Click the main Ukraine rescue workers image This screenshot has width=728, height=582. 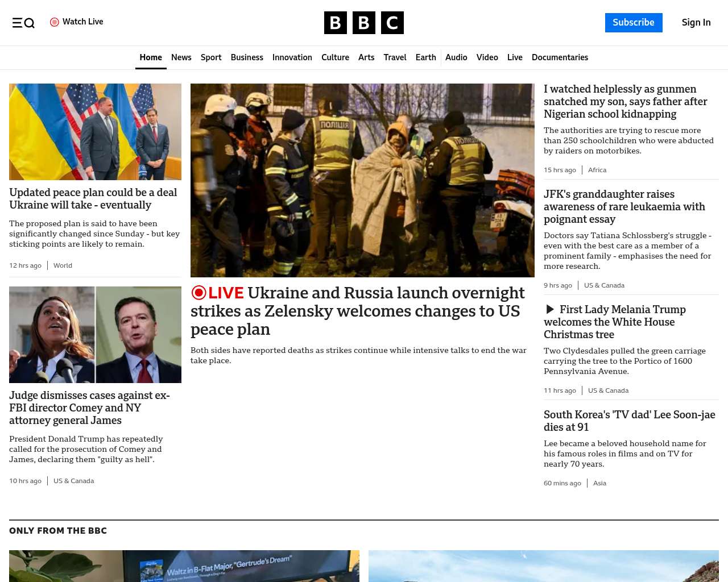(x=362, y=180)
